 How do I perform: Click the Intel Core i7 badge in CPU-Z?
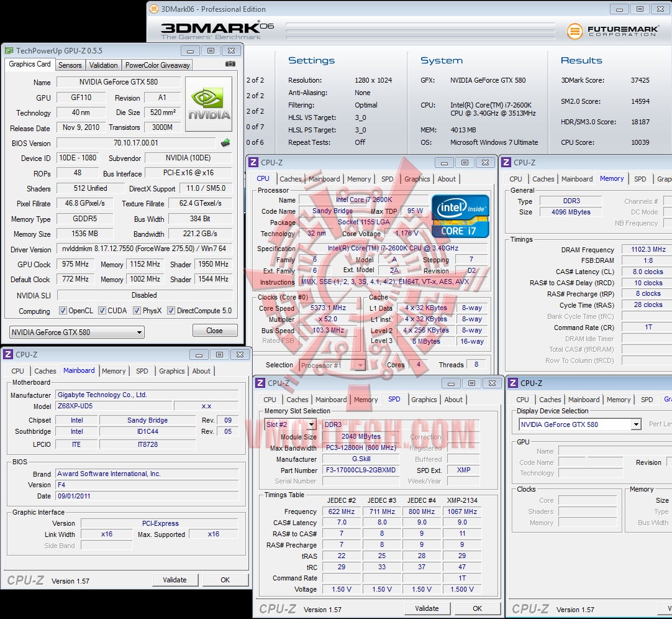[460, 216]
